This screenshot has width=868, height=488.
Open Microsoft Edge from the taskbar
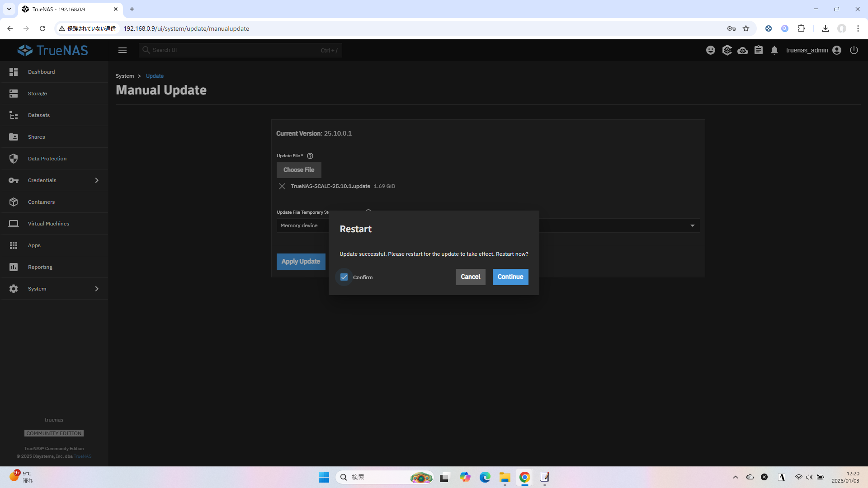[485, 477]
